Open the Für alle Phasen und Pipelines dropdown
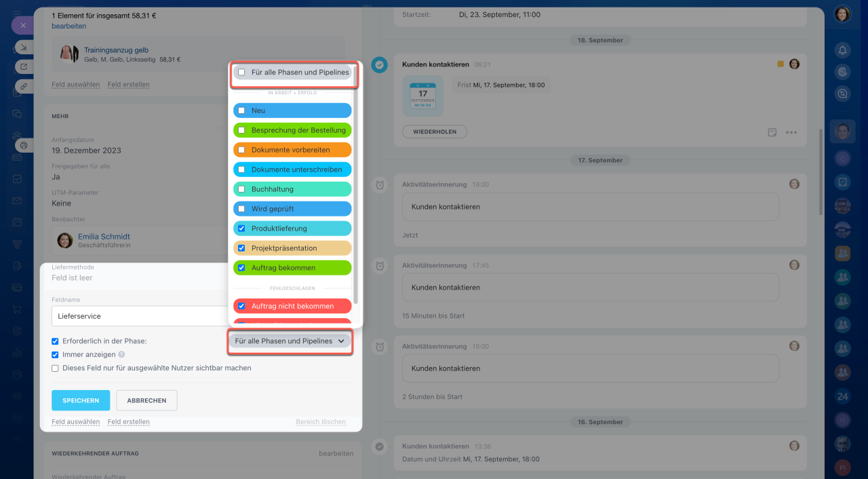The height and width of the screenshot is (479, 868). click(x=290, y=341)
